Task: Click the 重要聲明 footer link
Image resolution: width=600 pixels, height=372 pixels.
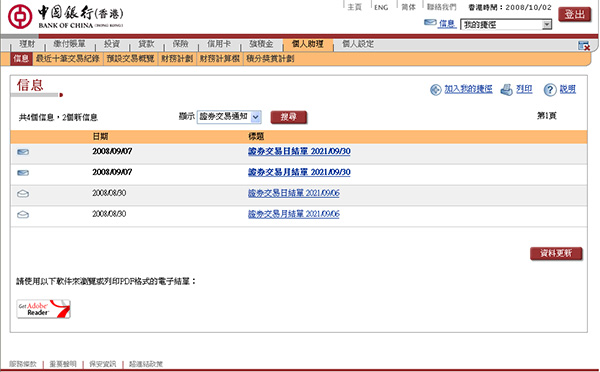Action: pyautogui.click(x=63, y=364)
